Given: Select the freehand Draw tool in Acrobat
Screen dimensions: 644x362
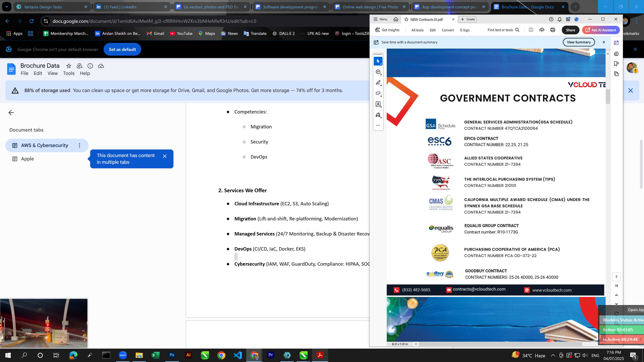Looking at the screenshot, I should (378, 94).
